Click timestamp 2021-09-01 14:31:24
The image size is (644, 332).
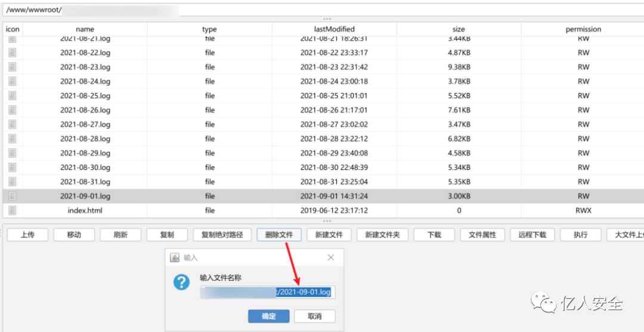(x=334, y=196)
